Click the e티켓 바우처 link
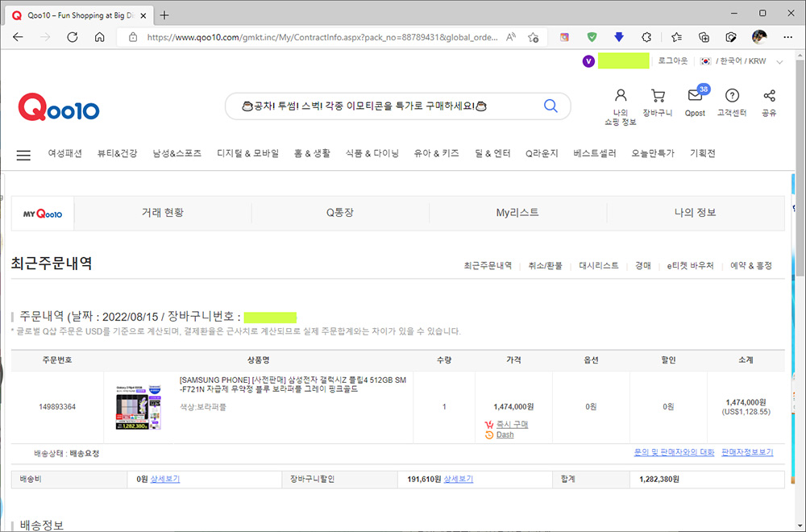Image resolution: width=806 pixels, height=532 pixels. point(691,266)
